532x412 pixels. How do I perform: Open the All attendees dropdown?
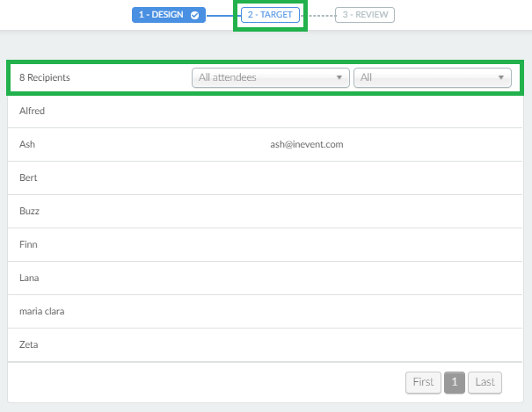pyautogui.click(x=271, y=77)
